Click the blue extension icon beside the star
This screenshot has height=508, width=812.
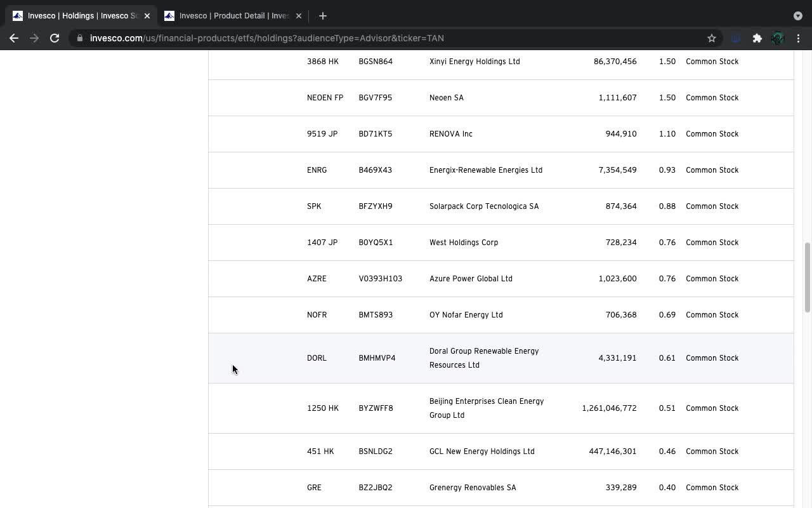[x=736, y=38]
